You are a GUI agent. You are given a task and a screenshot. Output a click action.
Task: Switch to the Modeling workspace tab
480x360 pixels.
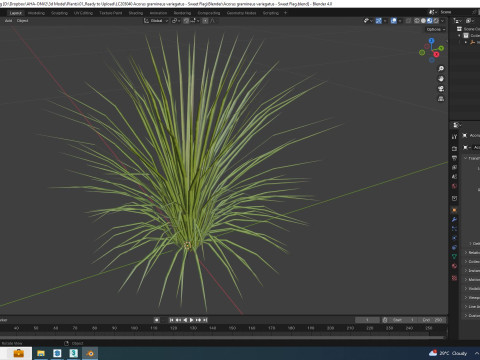pos(36,13)
